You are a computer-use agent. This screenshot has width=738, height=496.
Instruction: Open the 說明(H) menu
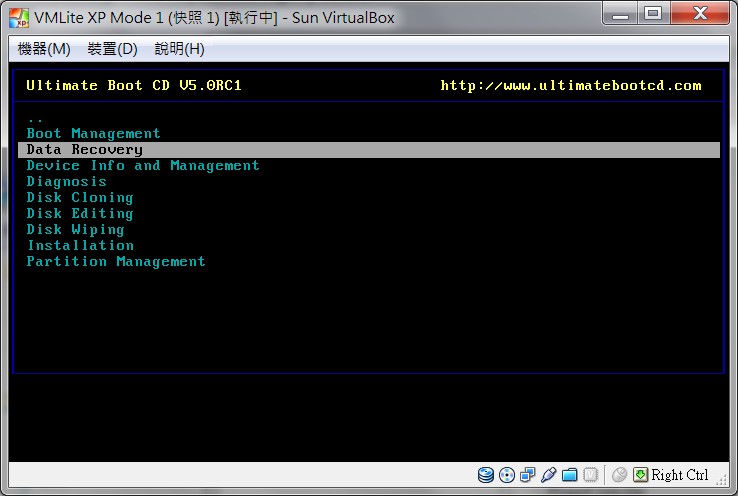point(179,48)
